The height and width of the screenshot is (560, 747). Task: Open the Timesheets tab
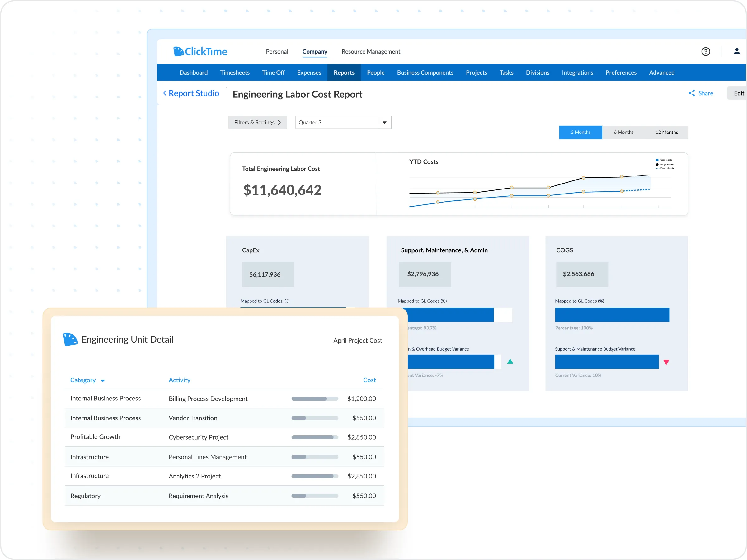click(235, 72)
